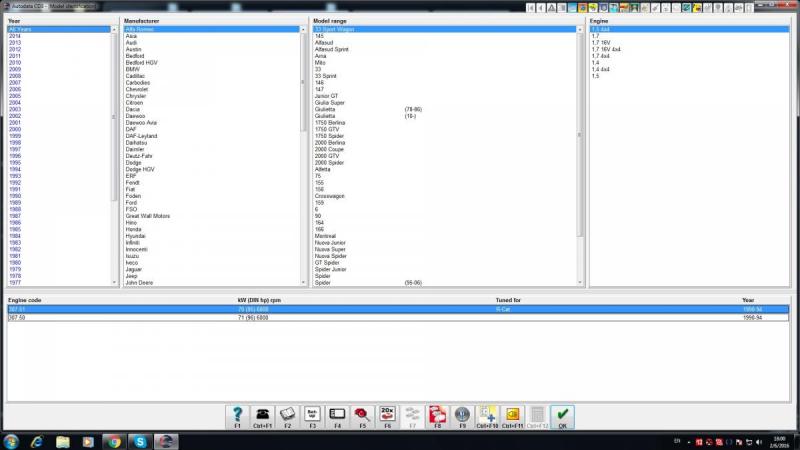Select Giulia Super model
Viewport: 800px width, 450px height.
click(330, 103)
